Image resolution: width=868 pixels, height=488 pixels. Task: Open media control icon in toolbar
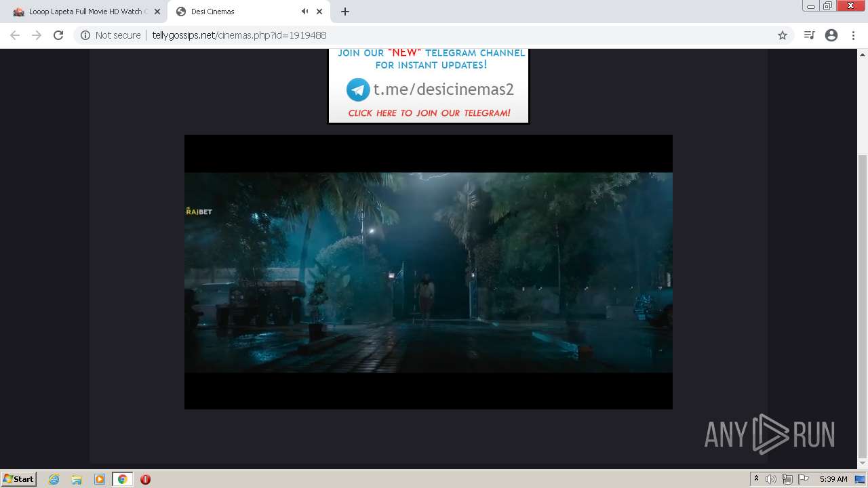[x=809, y=35]
